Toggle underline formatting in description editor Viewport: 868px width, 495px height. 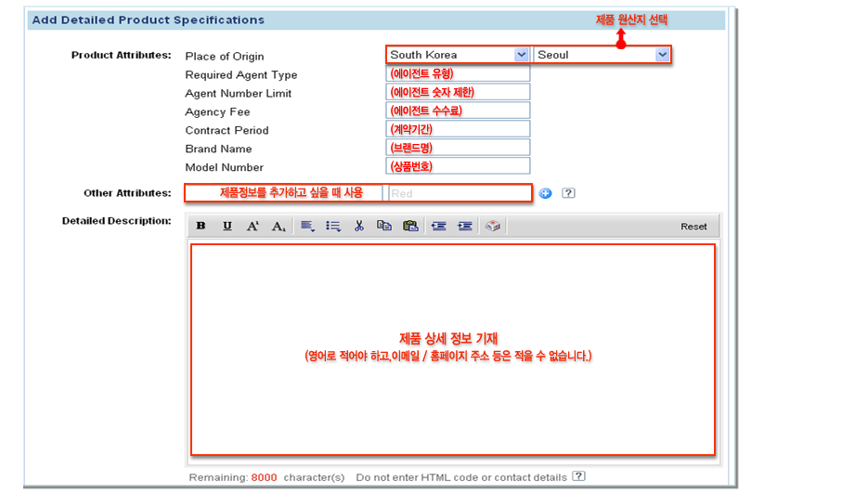click(227, 226)
